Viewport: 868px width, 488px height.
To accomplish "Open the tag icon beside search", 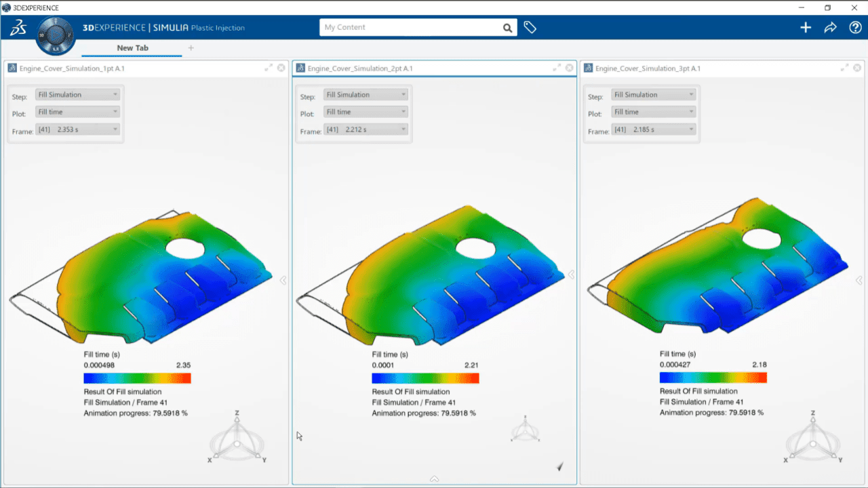I will [x=530, y=28].
